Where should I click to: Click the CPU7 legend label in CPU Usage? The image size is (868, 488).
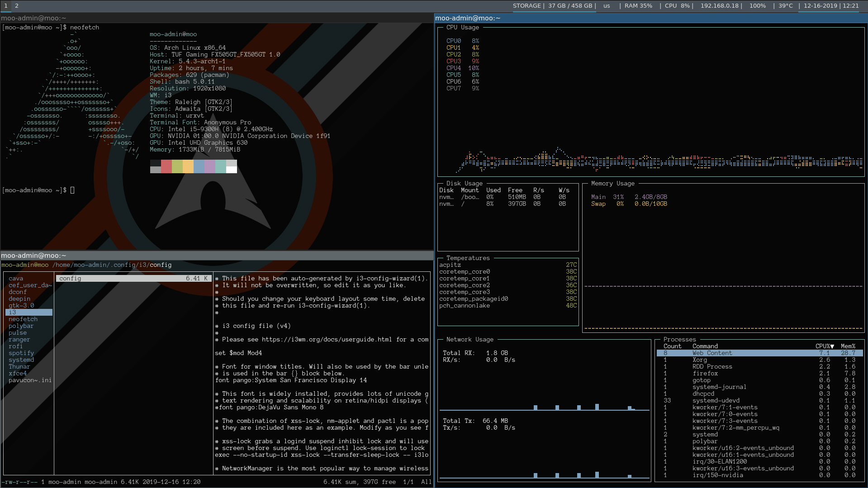454,89
